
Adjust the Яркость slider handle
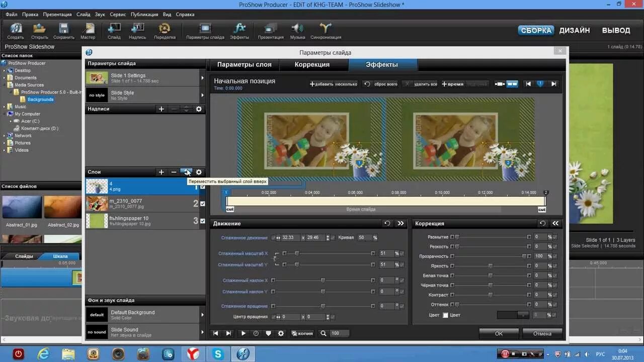click(490, 265)
